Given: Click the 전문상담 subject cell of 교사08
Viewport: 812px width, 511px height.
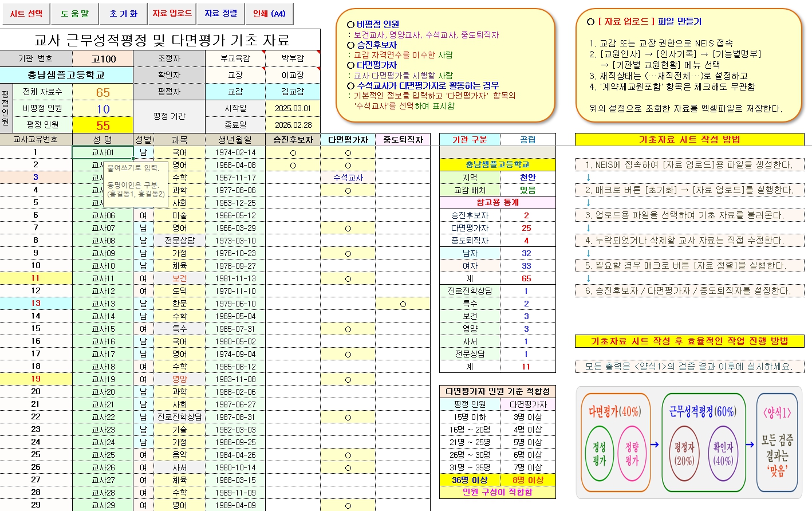Looking at the screenshot, I should [x=179, y=241].
